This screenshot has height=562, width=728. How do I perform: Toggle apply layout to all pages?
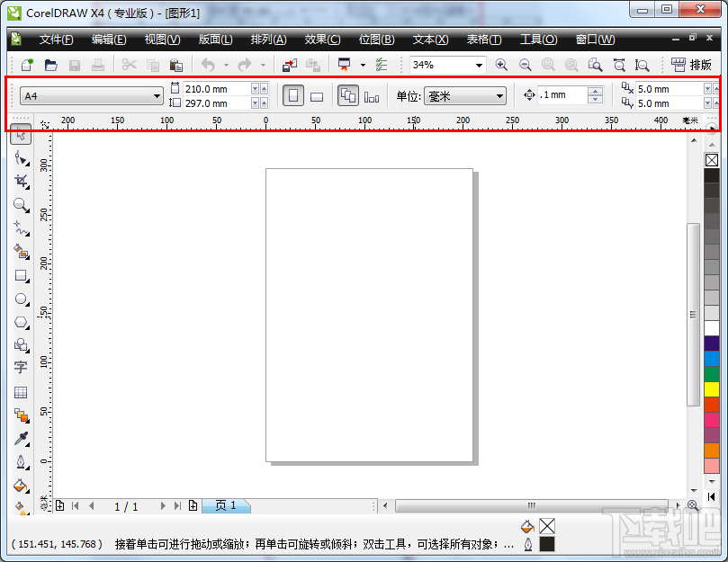(x=348, y=96)
